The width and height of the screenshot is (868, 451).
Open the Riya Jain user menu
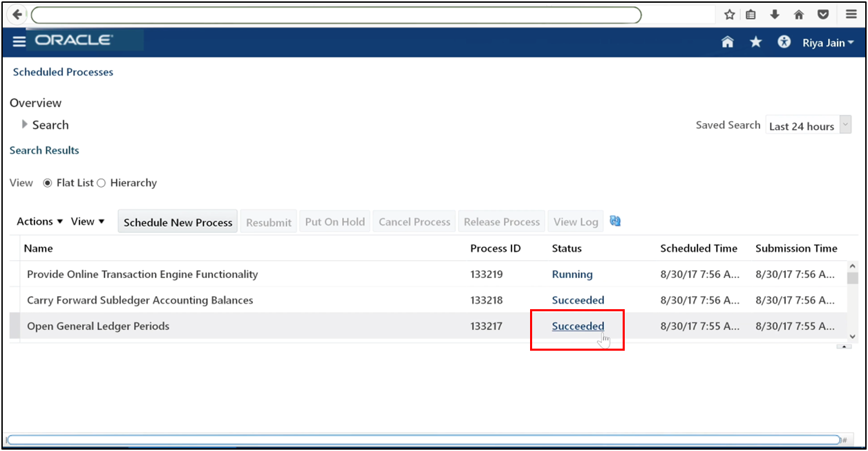tap(827, 42)
